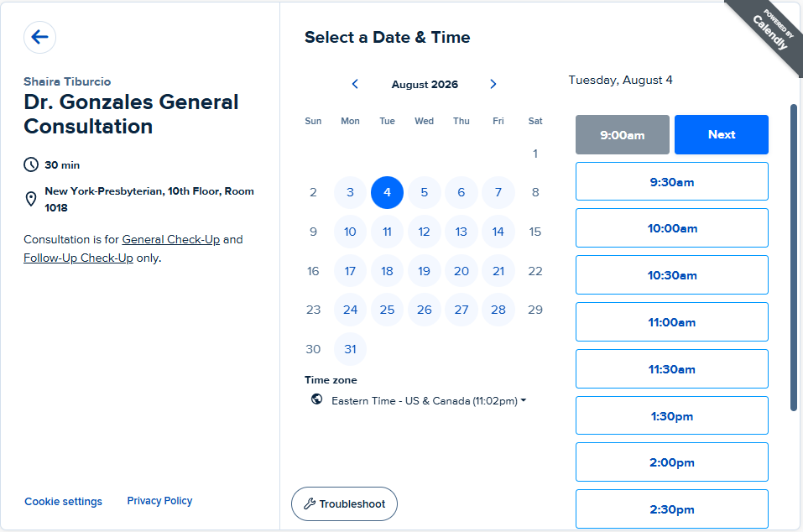Go to previous month chevron
The width and height of the screenshot is (803, 532).
pos(355,84)
